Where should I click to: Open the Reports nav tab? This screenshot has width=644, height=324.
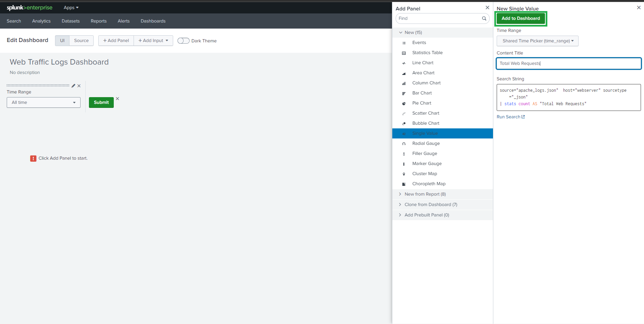tap(99, 21)
